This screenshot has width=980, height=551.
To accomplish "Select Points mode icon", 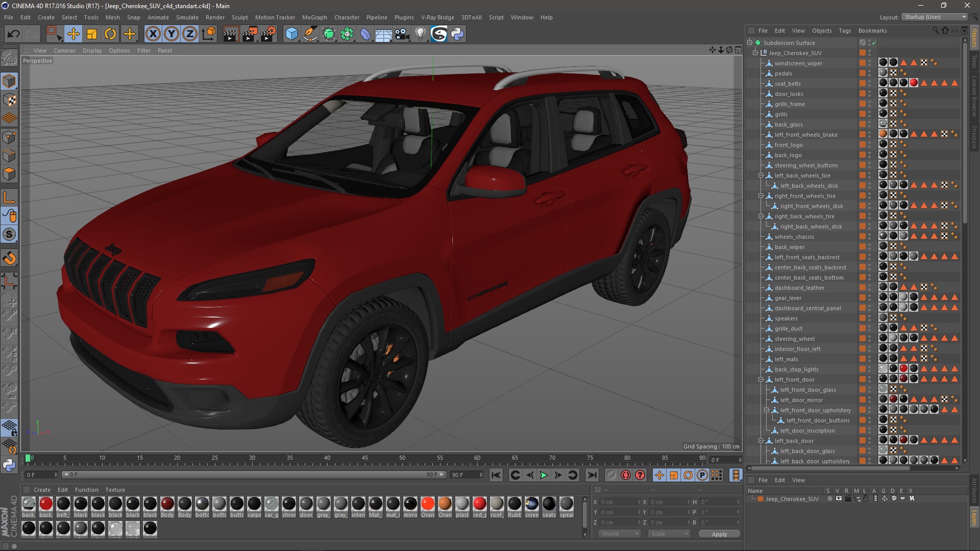I will [9, 137].
